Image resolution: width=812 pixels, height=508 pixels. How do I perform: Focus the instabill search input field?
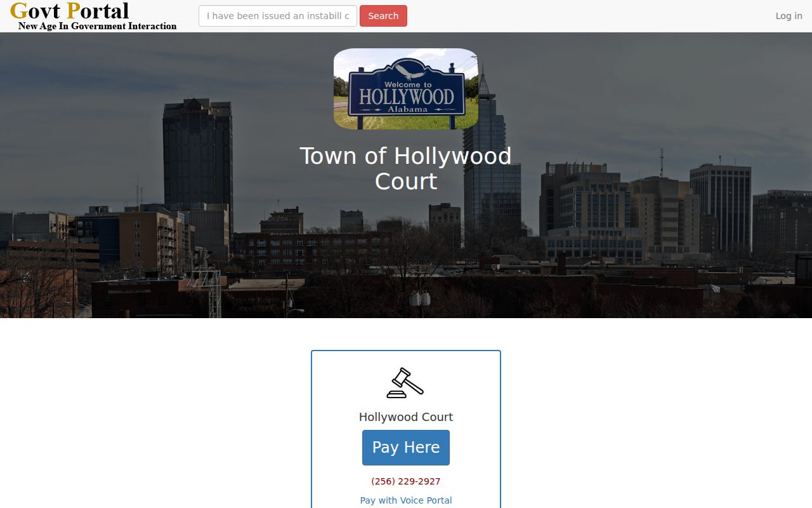coord(278,16)
